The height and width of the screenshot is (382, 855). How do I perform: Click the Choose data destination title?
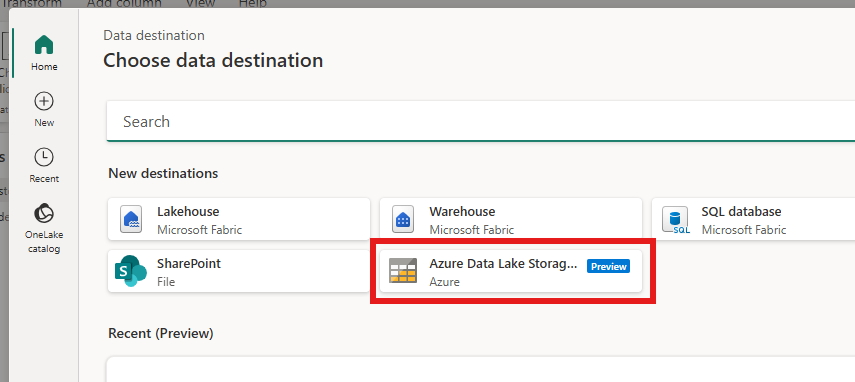point(213,60)
